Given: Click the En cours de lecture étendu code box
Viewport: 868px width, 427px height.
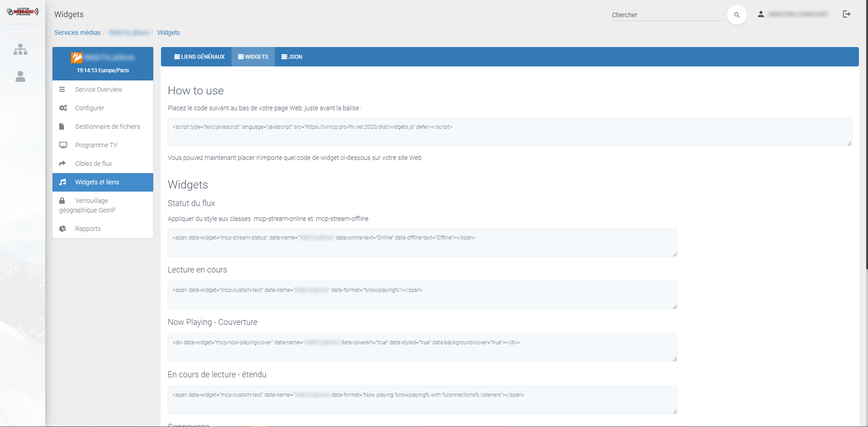Looking at the screenshot, I should [x=422, y=400].
